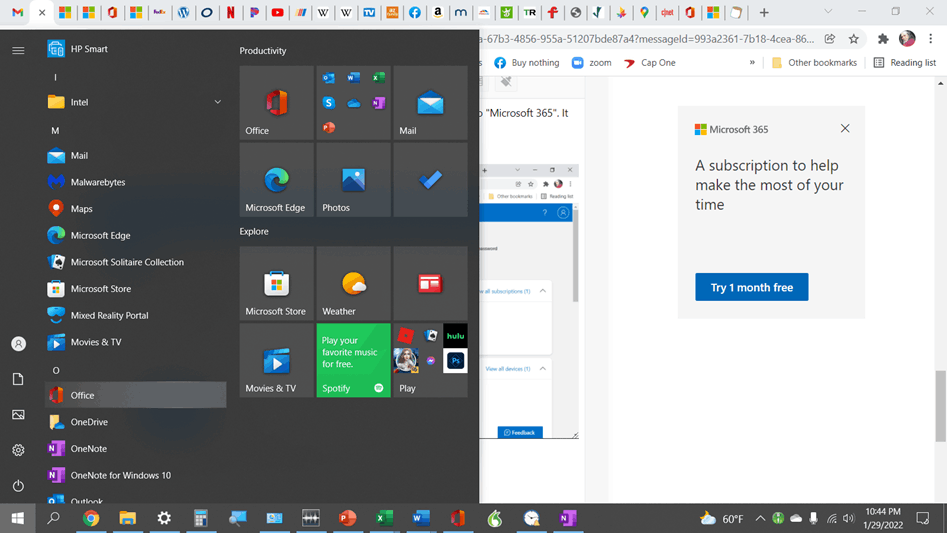Open the user account icon in Start
Image resolution: width=947 pixels, height=533 pixels.
tap(18, 343)
